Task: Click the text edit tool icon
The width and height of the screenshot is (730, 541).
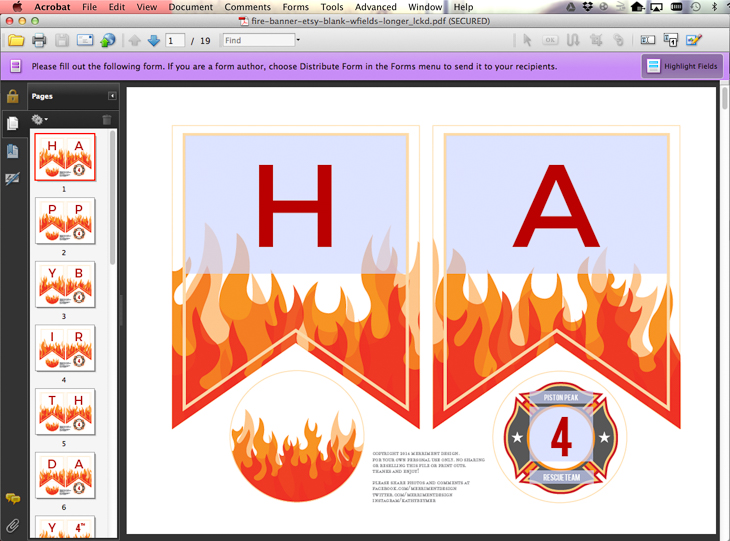Action: (x=573, y=41)
